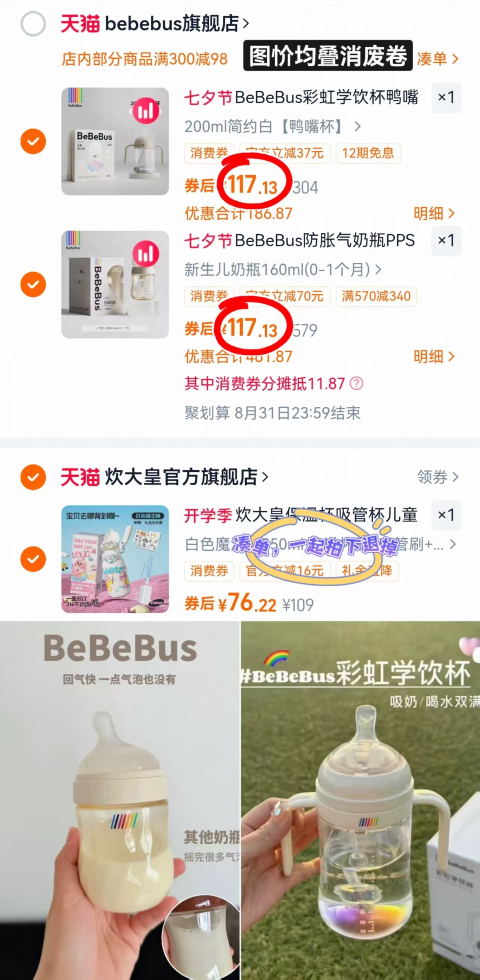
Task: Expand the 白色魔法棒 variant options chevron
Action: pos(452,544)
